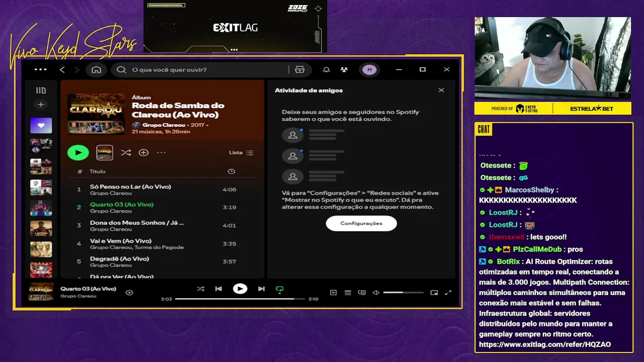Collapse Your Library sidebar
Viewport: 644px width, 362px height.
41,90
